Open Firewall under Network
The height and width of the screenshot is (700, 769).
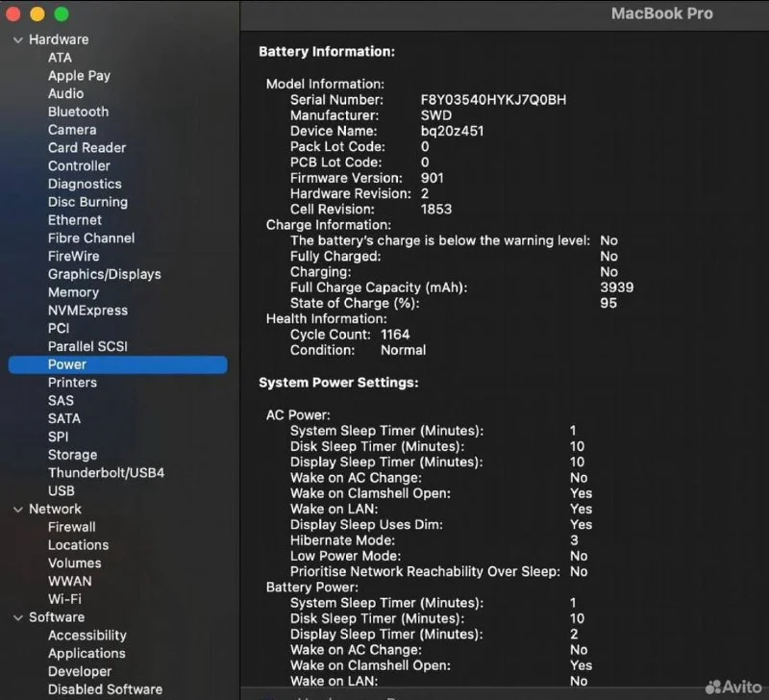[x=72, y=527]
